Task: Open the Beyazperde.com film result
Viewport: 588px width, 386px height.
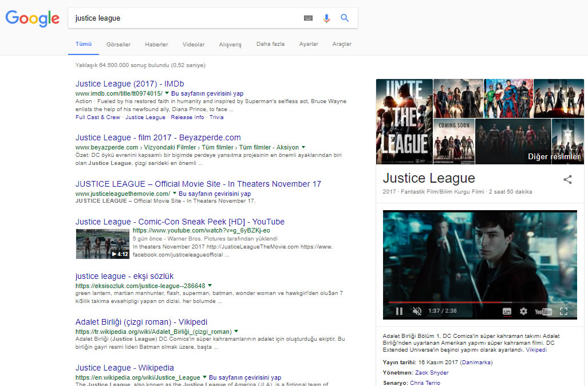Action: pos(158,137)
